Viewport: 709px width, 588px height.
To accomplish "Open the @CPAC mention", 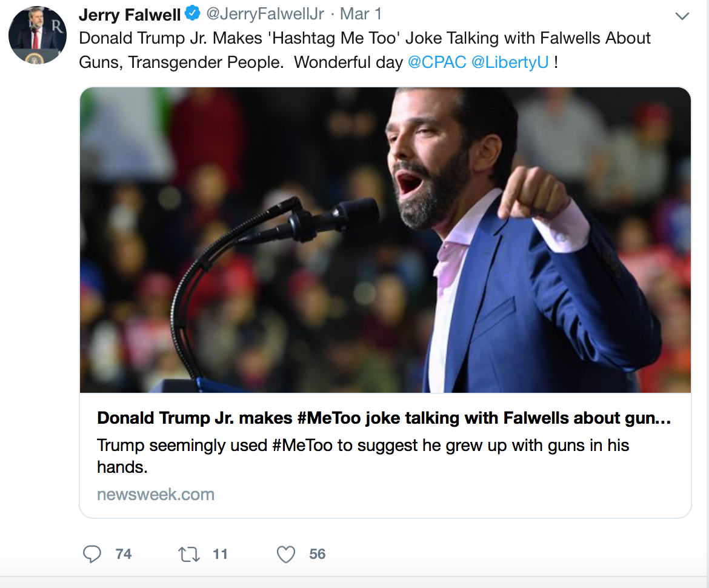I will click(437, 62).
